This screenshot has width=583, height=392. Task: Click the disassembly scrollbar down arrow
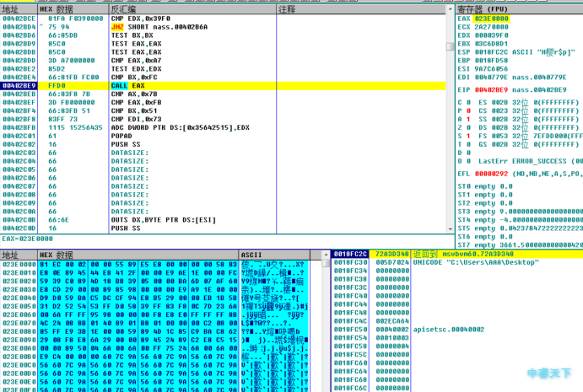pos(451,229)
